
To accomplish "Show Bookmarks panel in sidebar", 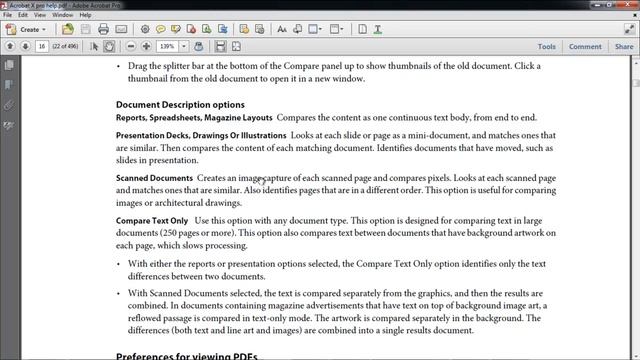I will 9,85.
